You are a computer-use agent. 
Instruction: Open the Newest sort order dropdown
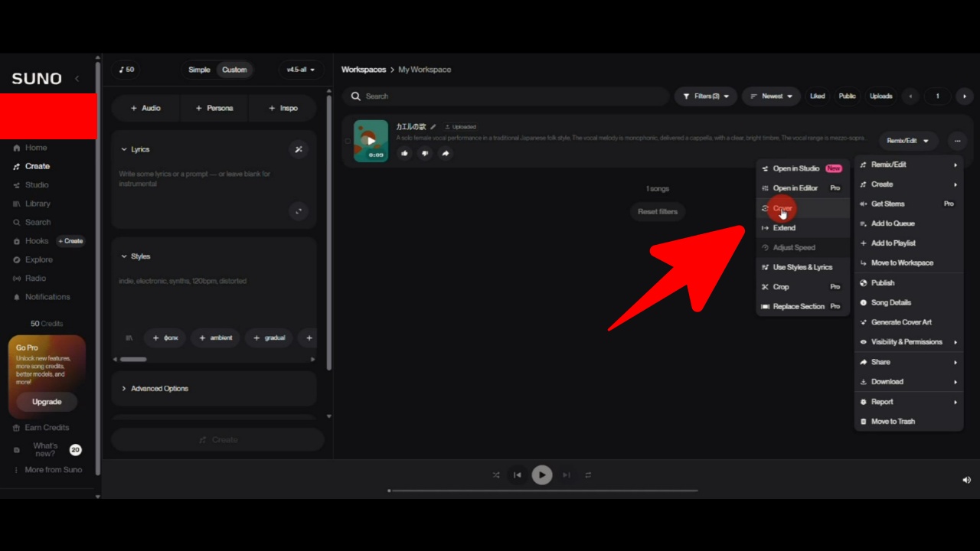point(771,96)
